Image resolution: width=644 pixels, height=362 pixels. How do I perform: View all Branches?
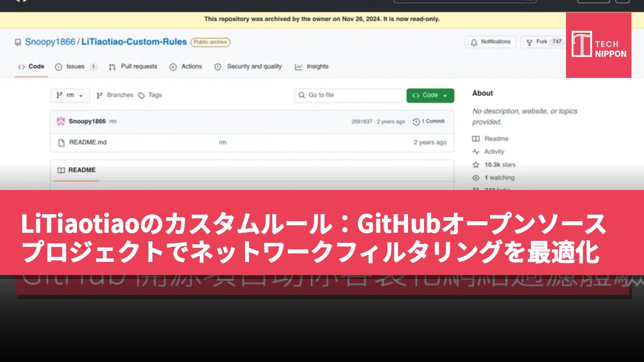pyautogui.click(x=115, y=95)
